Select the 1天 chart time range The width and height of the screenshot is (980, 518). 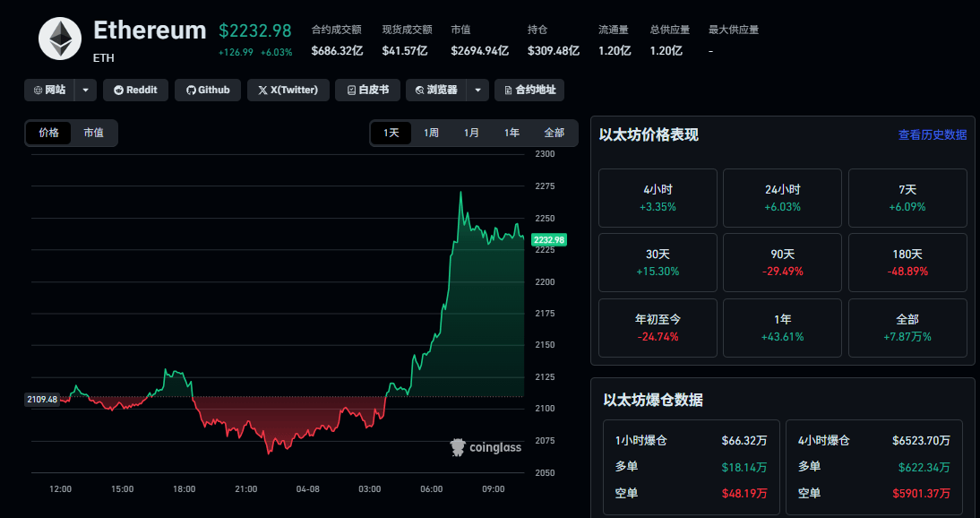pos(391,133)
